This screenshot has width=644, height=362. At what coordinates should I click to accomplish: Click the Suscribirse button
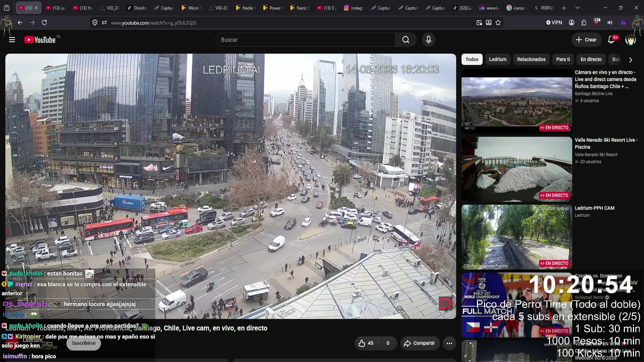[x=84, y=343]
